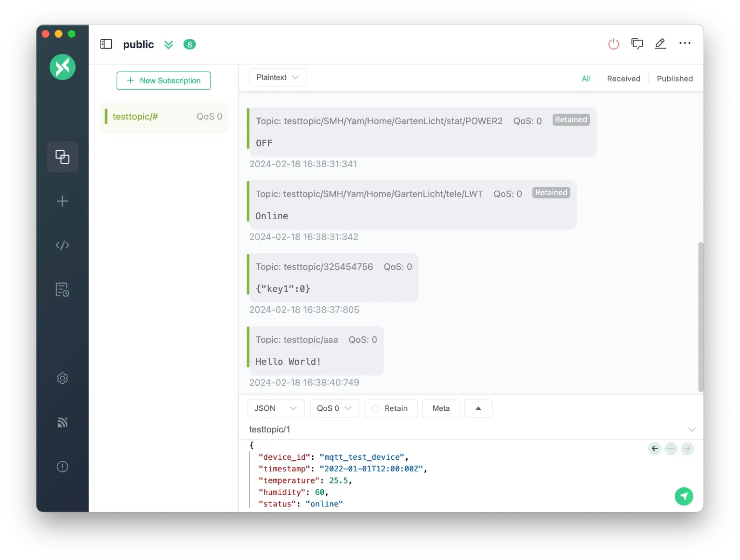This screenshot has height=560, width=740.
Task: Click the New Subscription button
Action: [163, 80]
